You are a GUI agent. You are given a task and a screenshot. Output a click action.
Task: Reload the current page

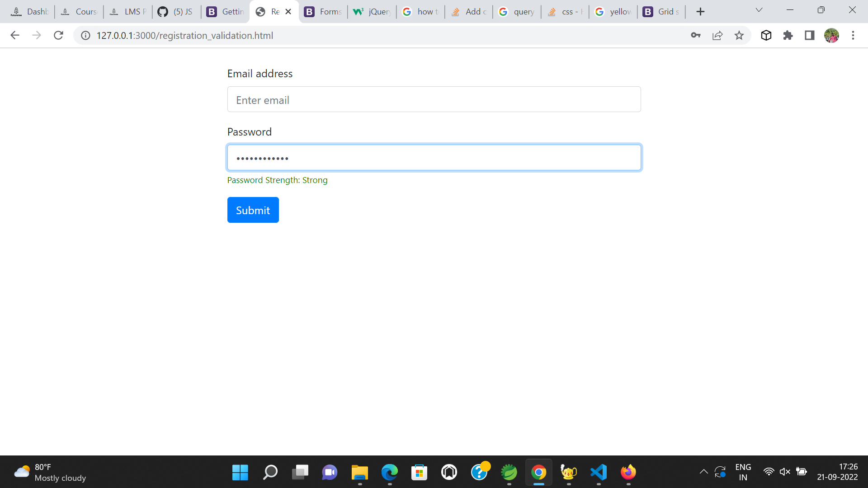[x=58, y=35]
